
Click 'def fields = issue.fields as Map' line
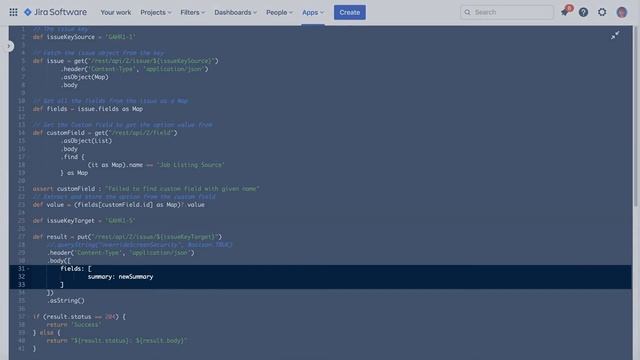(x=88, y=109)
